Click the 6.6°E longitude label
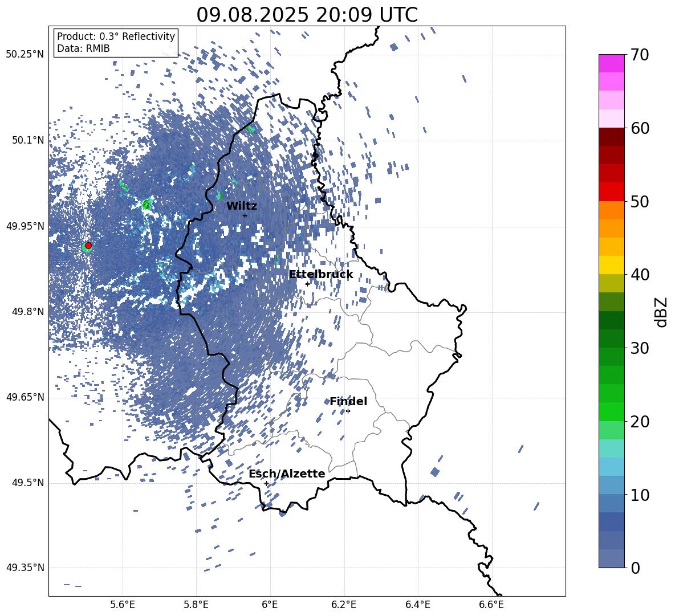This screenshot has height=616, width=675. pyautogui.click(x=491, y=605)
